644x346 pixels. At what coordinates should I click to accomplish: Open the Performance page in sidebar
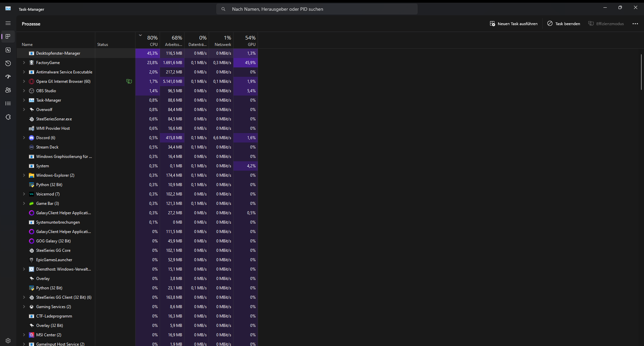[x=8, y=50]
